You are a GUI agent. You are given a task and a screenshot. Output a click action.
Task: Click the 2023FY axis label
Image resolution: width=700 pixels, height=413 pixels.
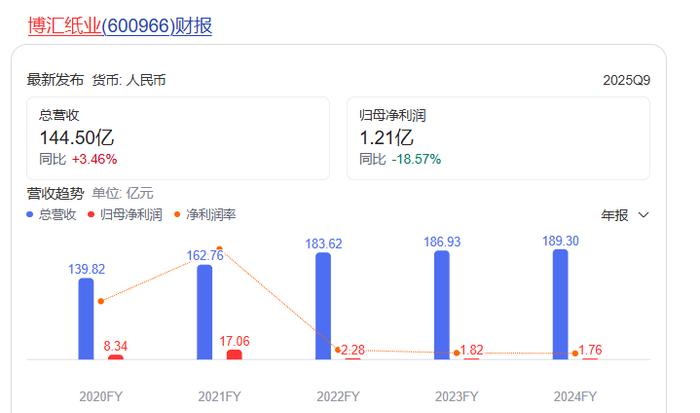(x=457, y=396)
